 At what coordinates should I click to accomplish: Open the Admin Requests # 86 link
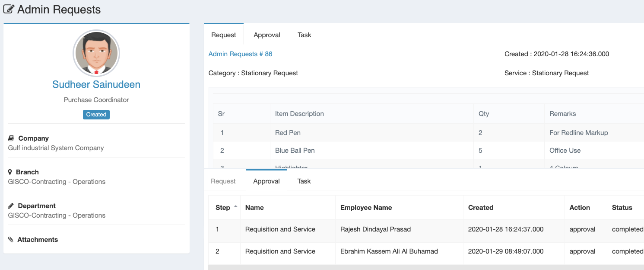pos(240,54)
